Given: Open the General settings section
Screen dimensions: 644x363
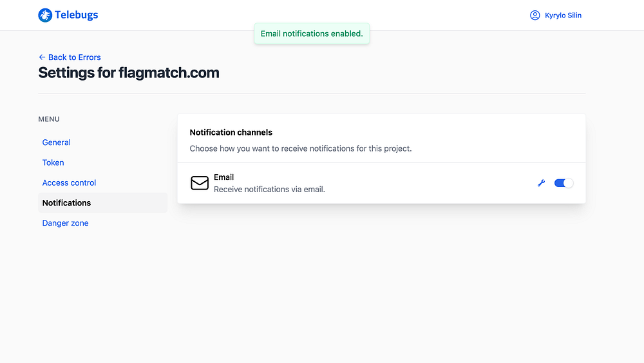Looking at the screenshot, I should (x=57, y=142).
